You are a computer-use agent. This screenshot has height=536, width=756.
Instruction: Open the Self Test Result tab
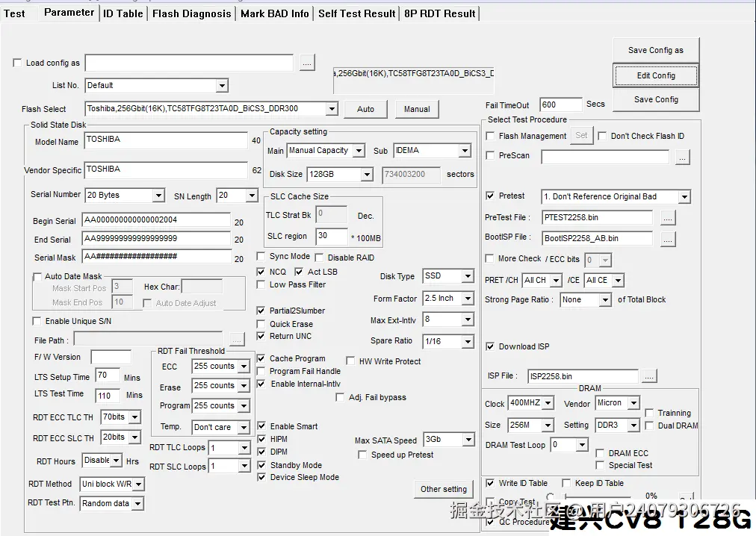pyautogui.click(x=357, y=13)
